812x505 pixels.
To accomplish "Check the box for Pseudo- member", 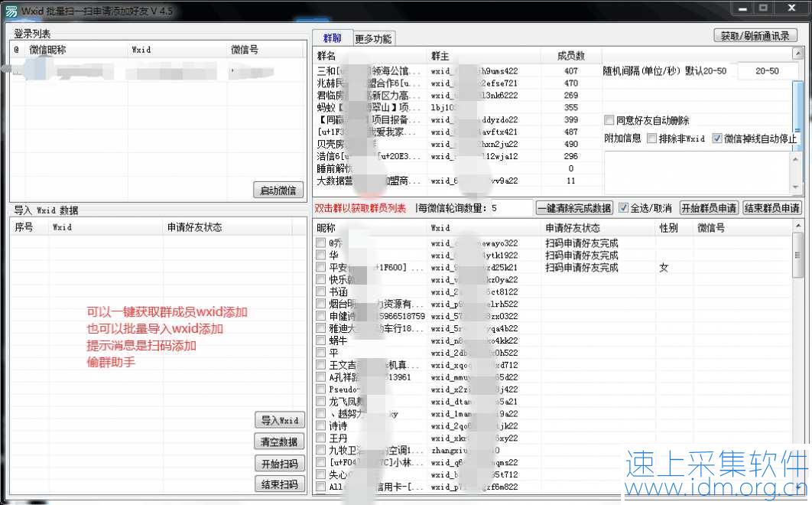I will [321, 389].
